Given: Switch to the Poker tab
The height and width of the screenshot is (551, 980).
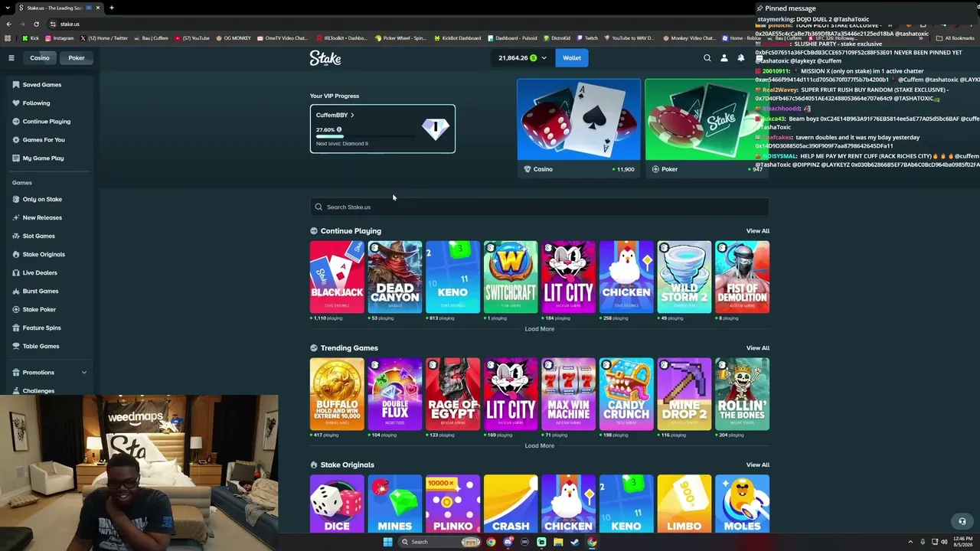Looking at the screenshot, I should click(x=77, y=58).
